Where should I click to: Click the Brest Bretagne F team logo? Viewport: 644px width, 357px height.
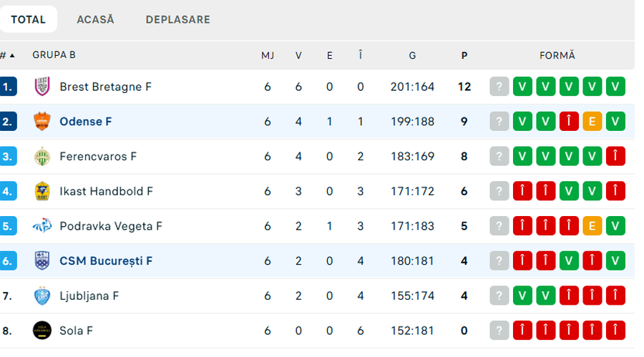[x=42, y=87]
